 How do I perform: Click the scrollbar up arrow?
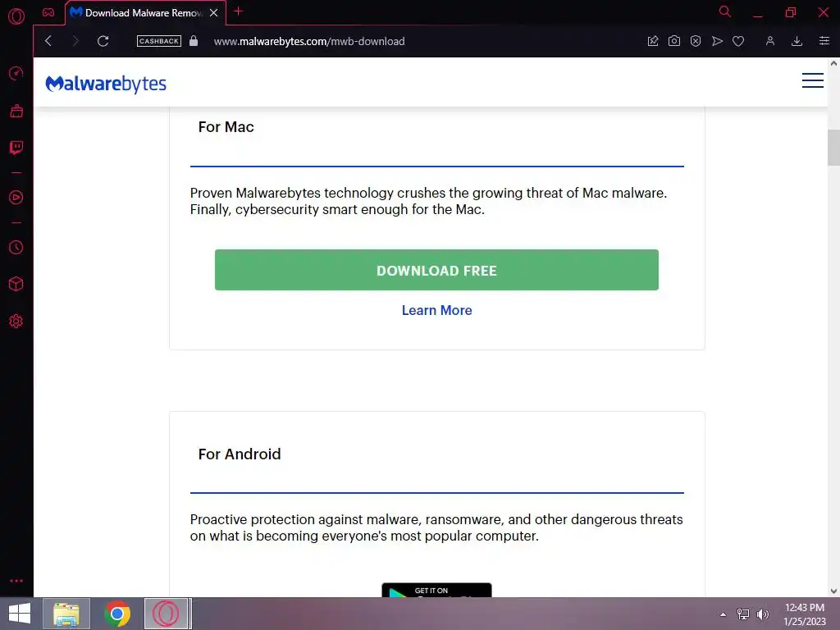pos(833,63)
